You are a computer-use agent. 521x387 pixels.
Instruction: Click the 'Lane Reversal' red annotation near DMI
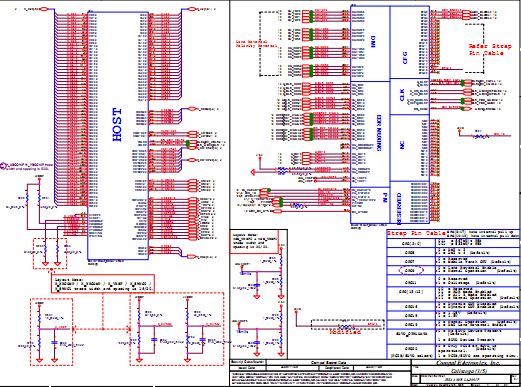point(256,44)
